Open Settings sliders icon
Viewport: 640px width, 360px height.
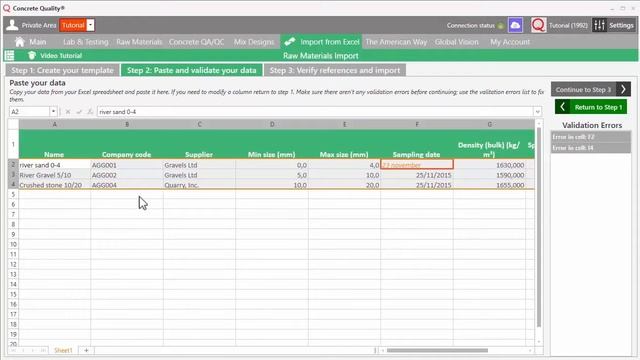point(599,25)
